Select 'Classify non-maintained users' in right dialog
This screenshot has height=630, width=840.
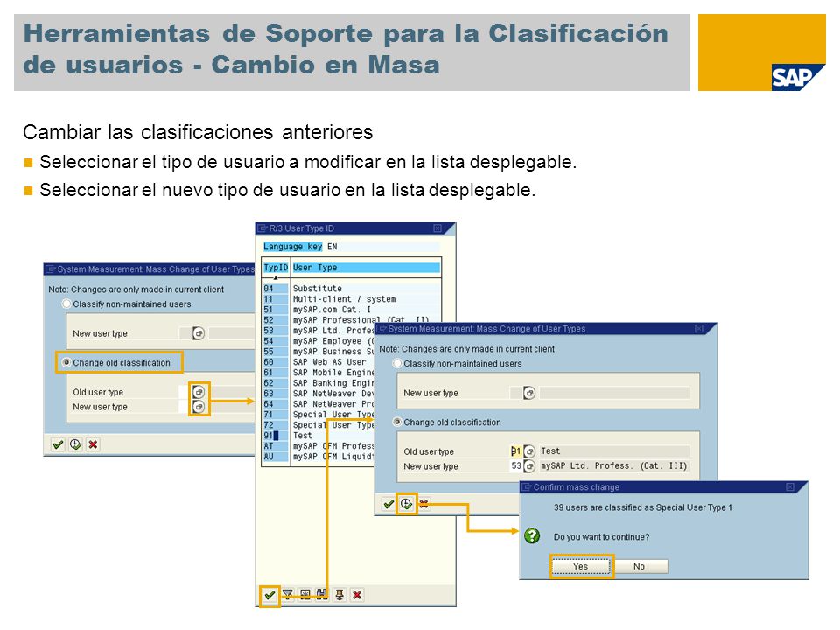[x=397, y=363]
